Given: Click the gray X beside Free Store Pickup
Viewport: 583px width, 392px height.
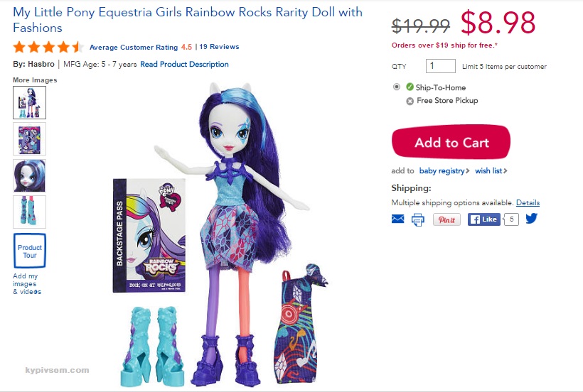Looking at the screenshot, I should coord(410,101).
